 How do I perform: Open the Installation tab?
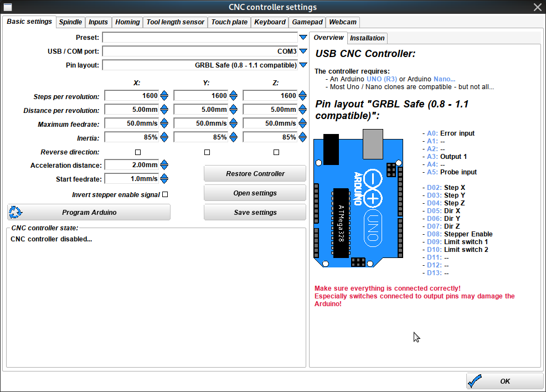[x=367, y=38]
